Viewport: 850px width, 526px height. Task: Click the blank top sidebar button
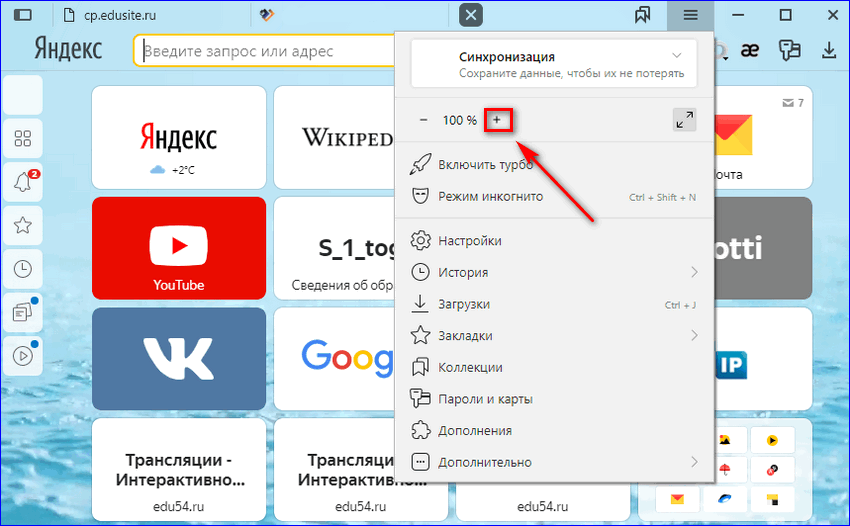[x=23, y=95]
